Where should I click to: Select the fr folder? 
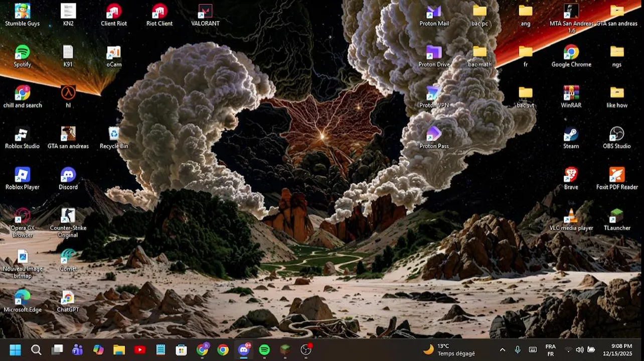tap(526, 56)
